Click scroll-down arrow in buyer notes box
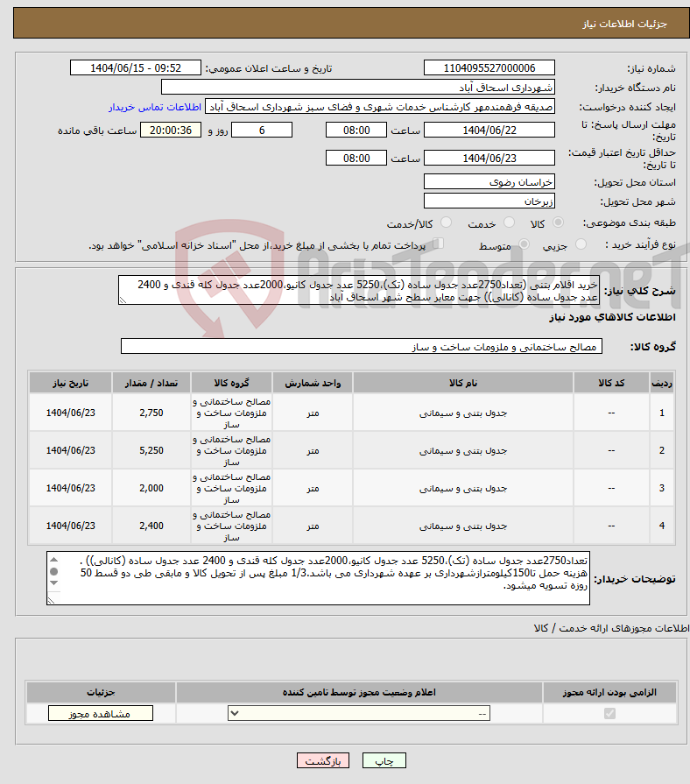The image size is (690, 784). point(54,583)
